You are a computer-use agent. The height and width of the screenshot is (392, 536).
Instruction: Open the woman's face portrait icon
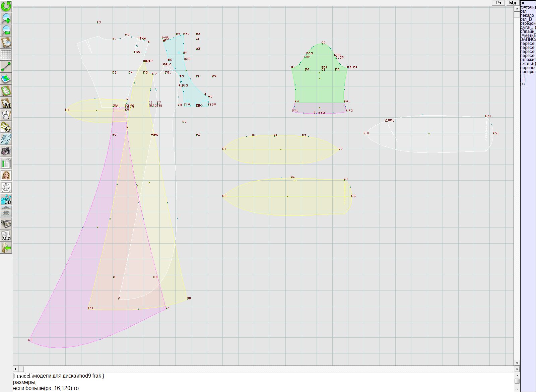pyautogui.click(x=6, y=175)
